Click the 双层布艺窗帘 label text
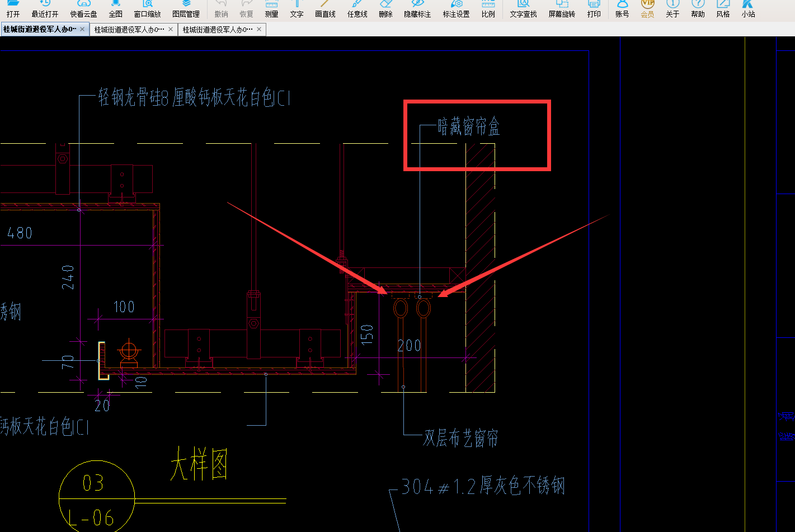 (461, 438)
